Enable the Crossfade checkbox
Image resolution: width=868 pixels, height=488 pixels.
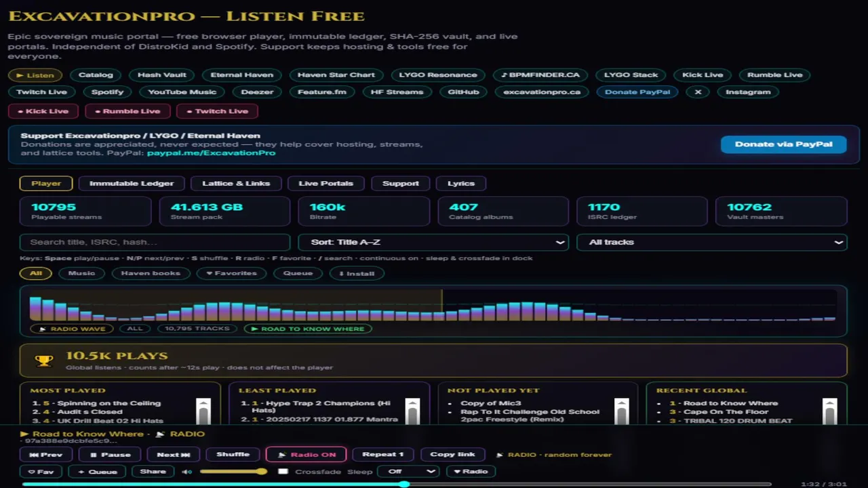click(x=283, y=472)
